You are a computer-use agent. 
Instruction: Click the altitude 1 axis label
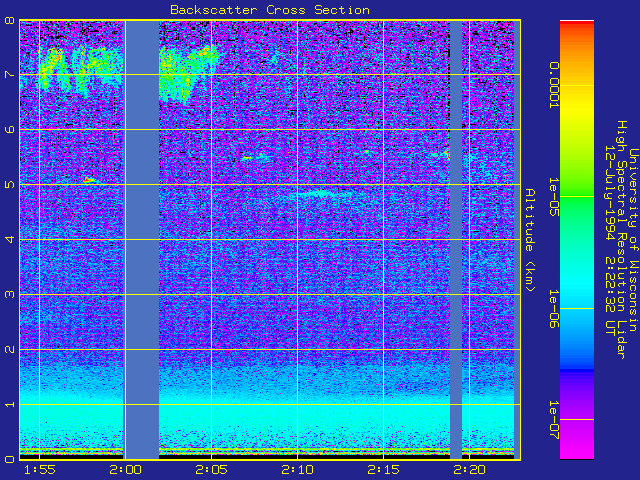pyautogui.click(x=9, y=404)
